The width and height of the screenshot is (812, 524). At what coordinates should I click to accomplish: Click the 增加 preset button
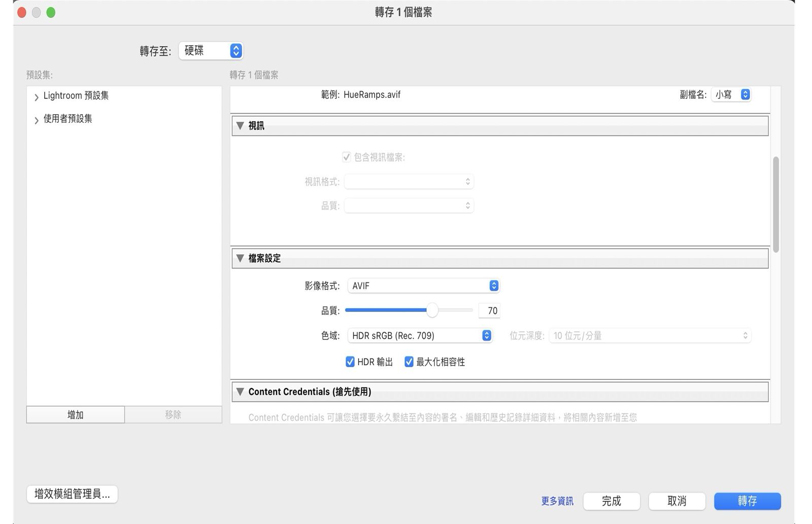76,414
